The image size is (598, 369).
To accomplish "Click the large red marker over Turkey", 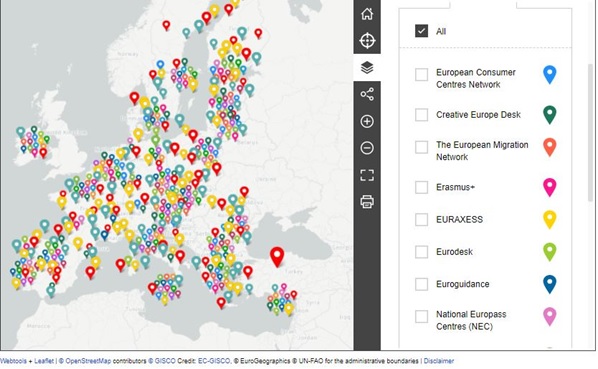I will click(x=277, y=257).
